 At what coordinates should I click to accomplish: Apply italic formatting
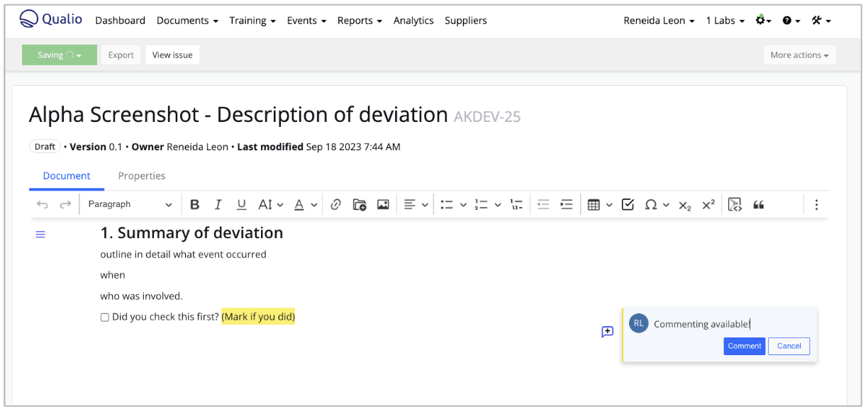pyautogui.click(x=218, y=205)
